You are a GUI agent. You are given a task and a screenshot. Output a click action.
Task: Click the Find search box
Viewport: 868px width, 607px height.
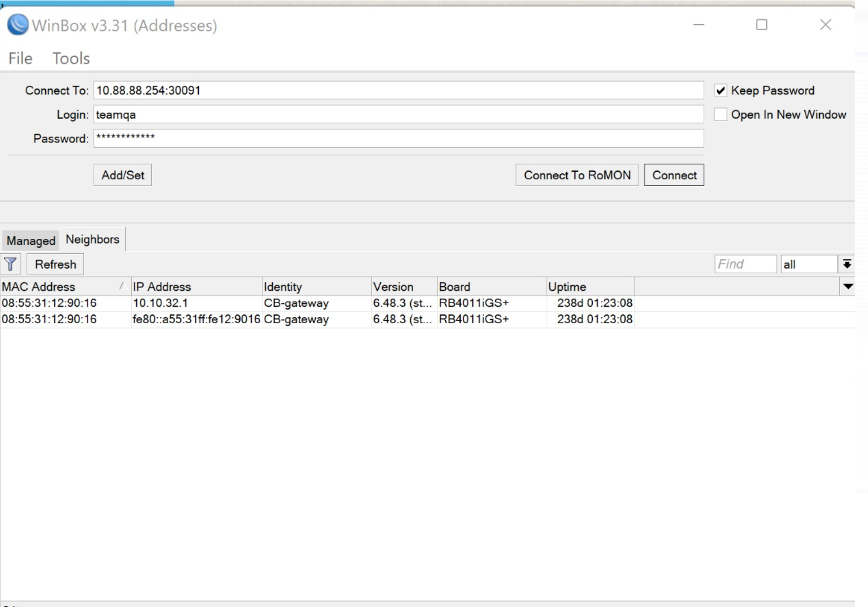[x=745, y=265]
